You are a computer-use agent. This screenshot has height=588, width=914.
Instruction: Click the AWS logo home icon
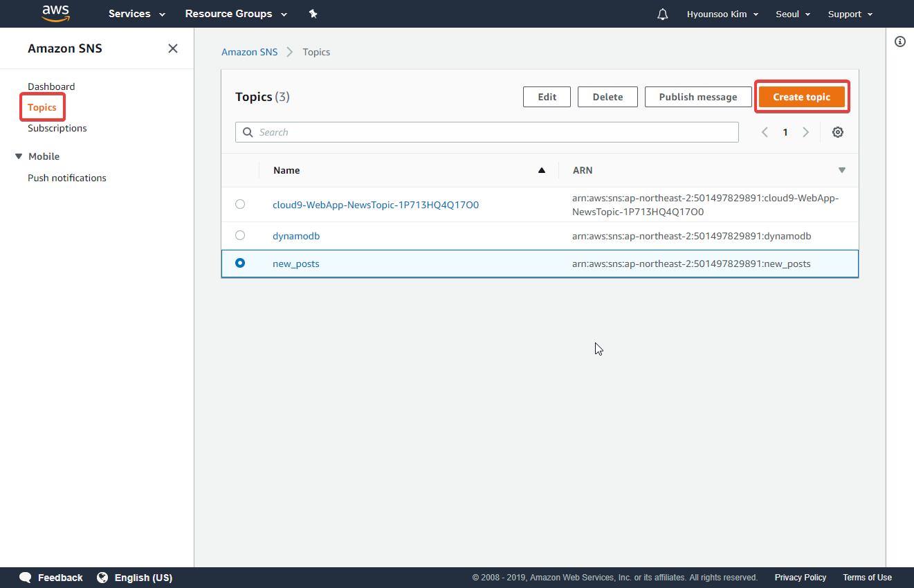click(55, 12)
